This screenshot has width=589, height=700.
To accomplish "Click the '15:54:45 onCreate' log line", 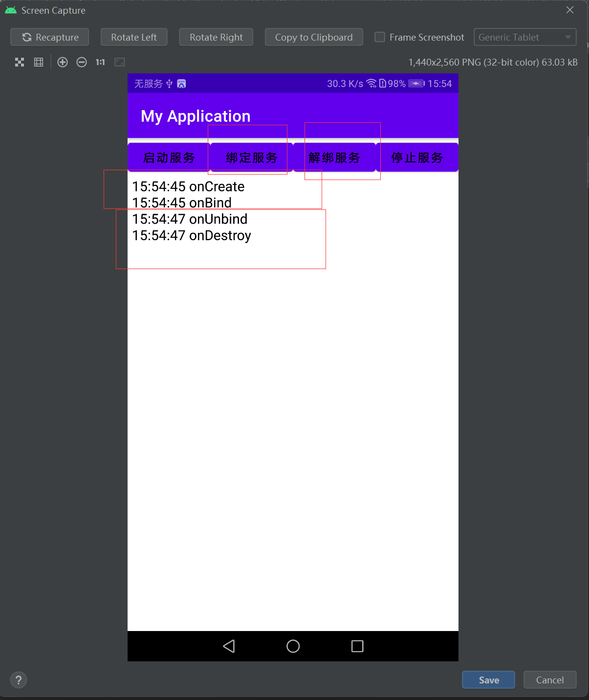I will point(188,186).
